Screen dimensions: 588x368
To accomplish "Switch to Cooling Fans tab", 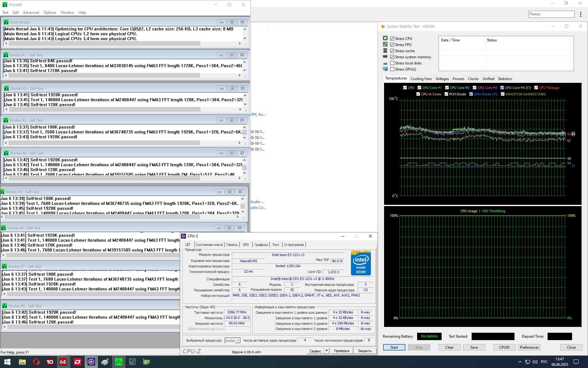I will 421,79.
